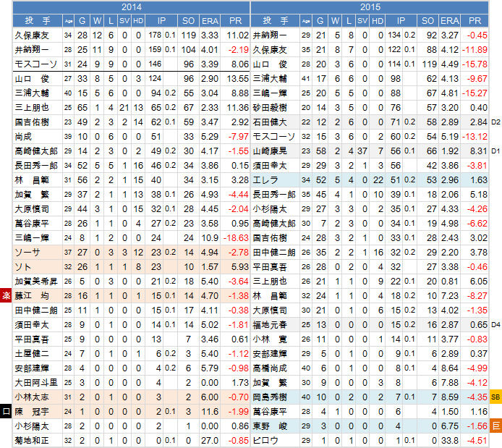Click the 37 saves value for 山崎康晃

[x=362, y=151]
